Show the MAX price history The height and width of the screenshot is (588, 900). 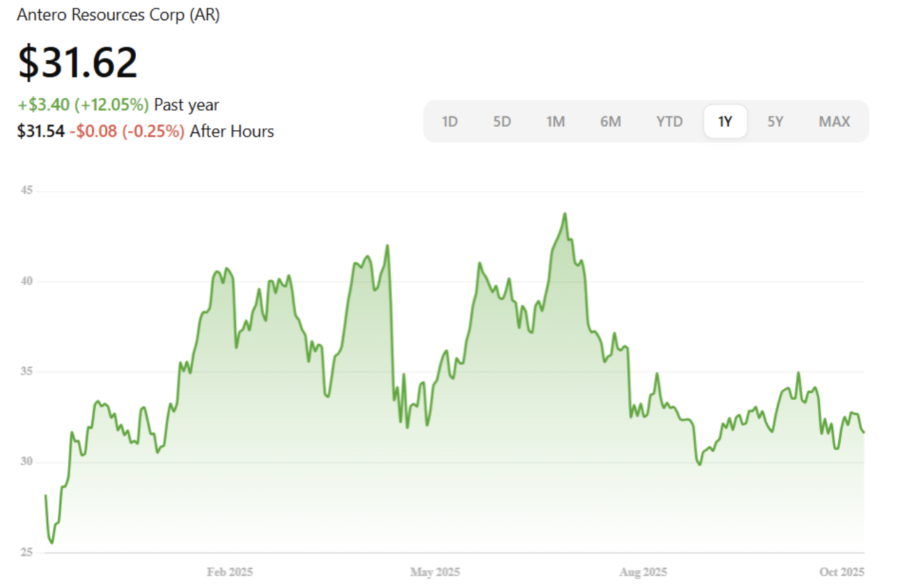[834, 122]
